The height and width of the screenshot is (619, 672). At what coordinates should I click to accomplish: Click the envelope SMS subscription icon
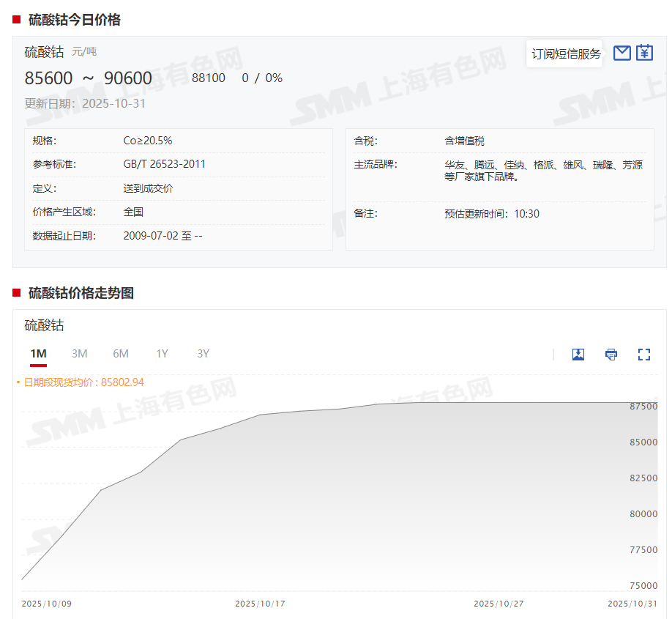(621, 53)
